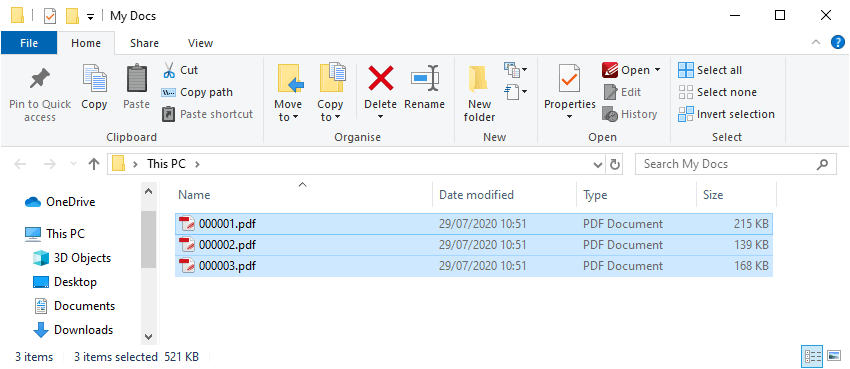Switch to Details view in status bar

tap(812, 356)
